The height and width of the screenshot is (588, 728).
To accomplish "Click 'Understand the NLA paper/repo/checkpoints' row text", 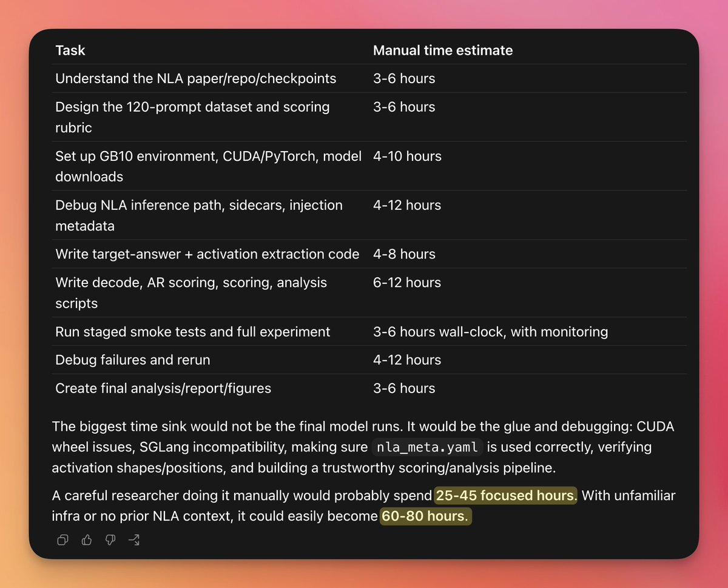I will tap(195, 78).
